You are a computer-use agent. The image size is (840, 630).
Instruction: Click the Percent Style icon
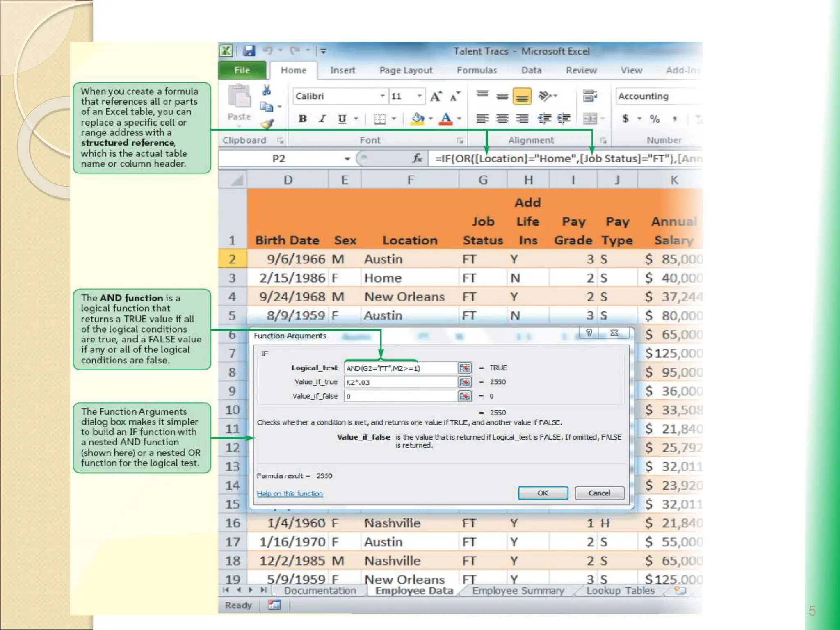tap(655, 119)
